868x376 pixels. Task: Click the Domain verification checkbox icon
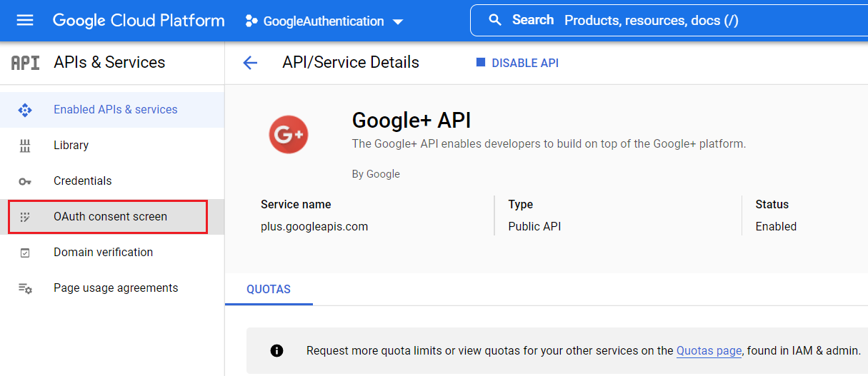click(25, 253)
